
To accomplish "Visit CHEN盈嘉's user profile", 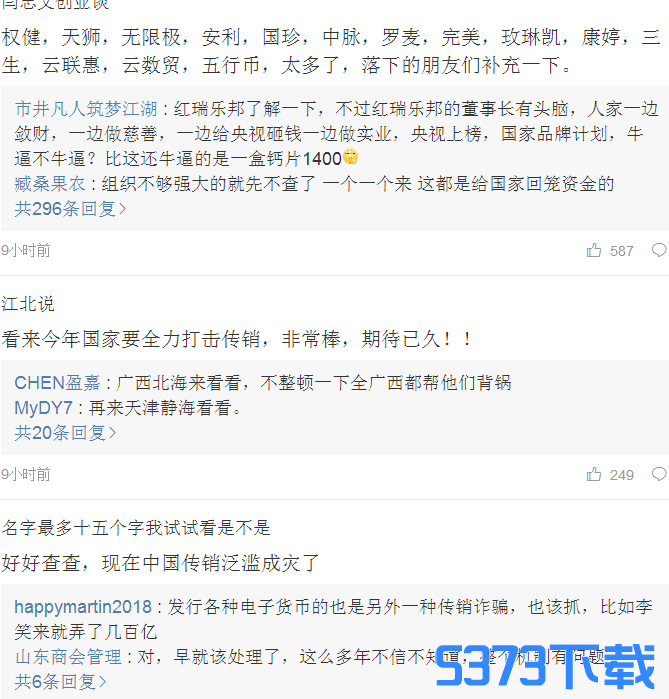I will [x=57, y=383].
